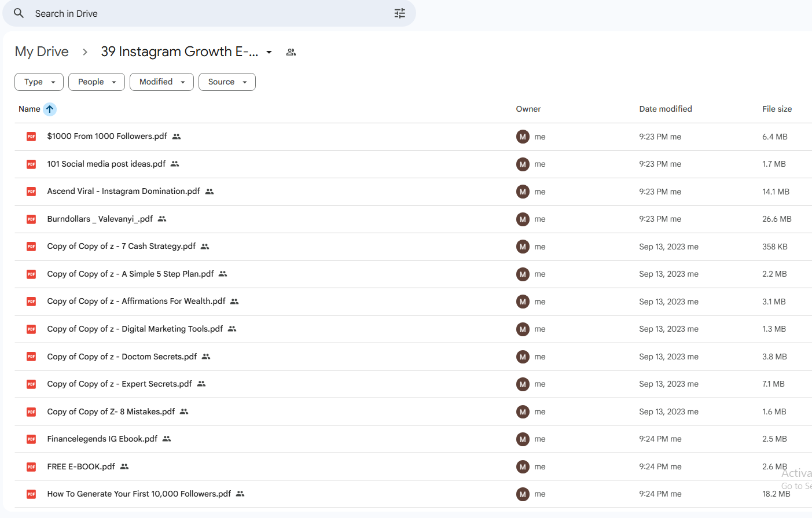Open the Type filter dropdown

click(39, 82)
